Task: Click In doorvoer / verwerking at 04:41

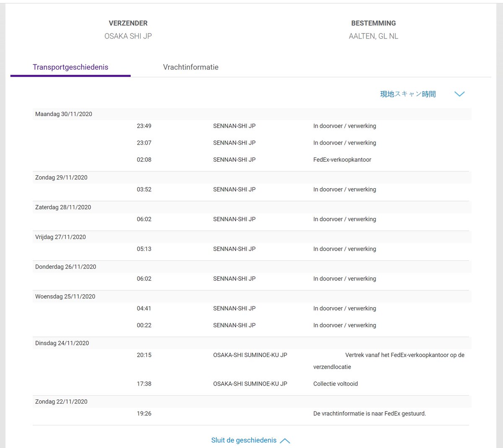Action: click(x=345, y=308)
